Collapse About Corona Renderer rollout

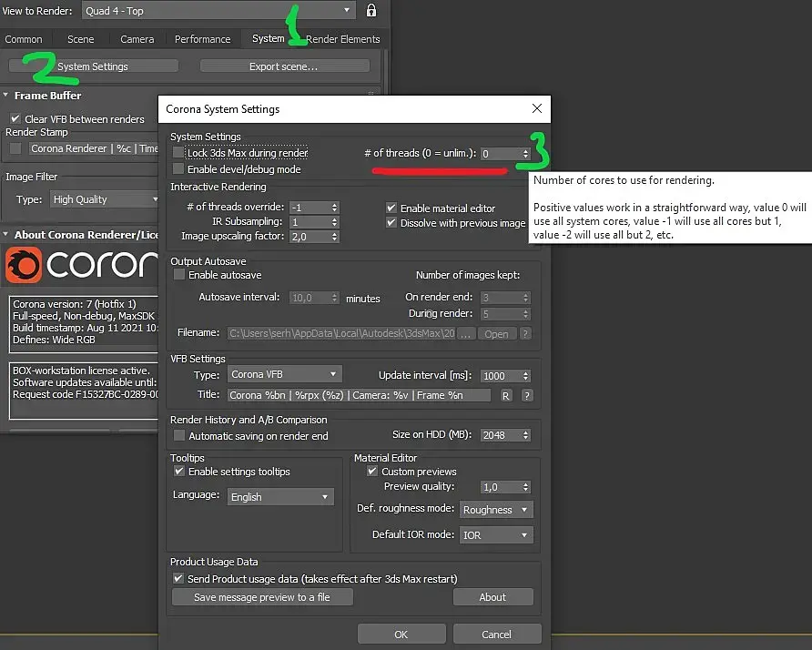(80, 235)
